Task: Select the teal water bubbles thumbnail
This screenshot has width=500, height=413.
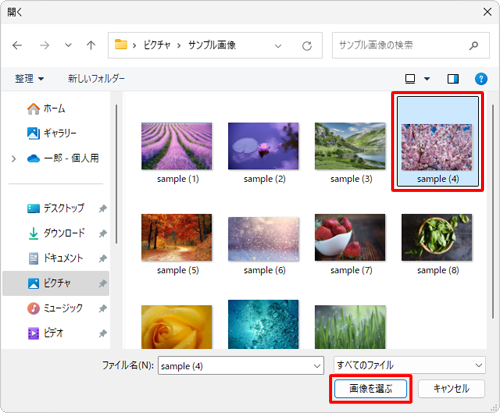Action: 263,324
